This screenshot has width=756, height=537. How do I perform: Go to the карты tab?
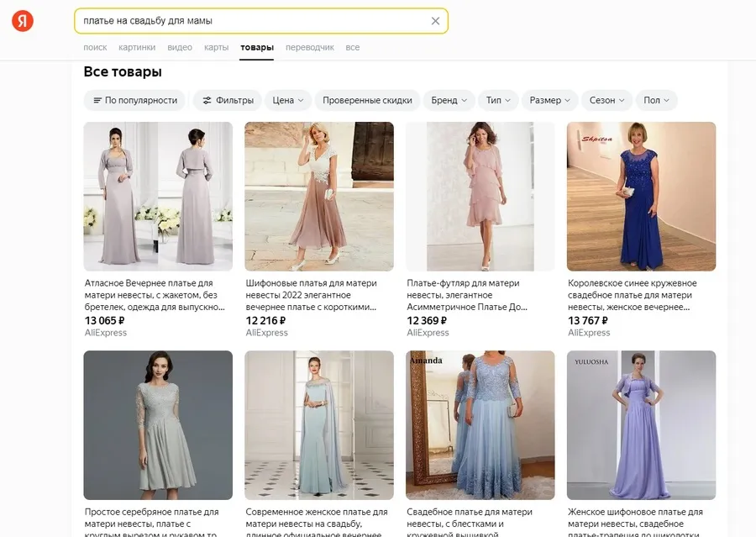[x=216, y=47]
